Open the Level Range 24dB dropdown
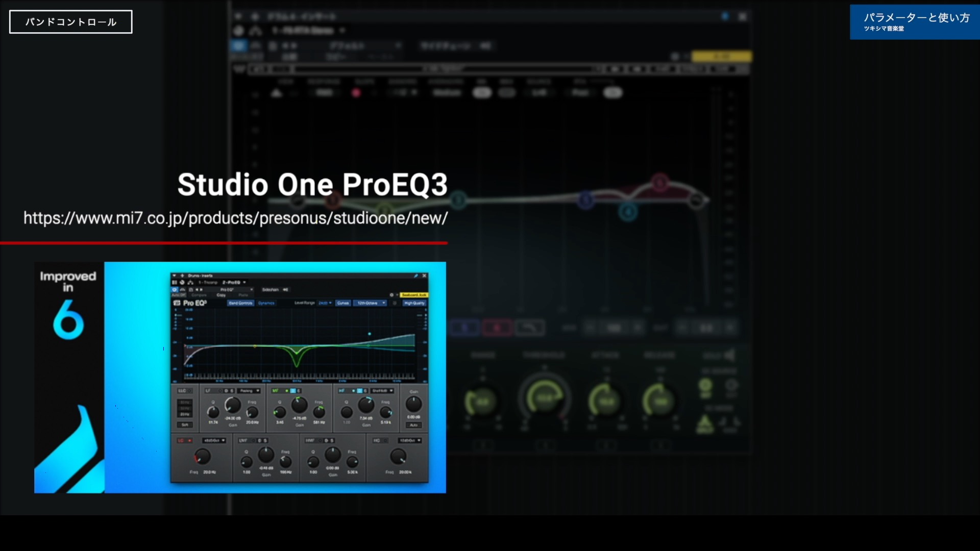980x551 pixels. (325, 303)
